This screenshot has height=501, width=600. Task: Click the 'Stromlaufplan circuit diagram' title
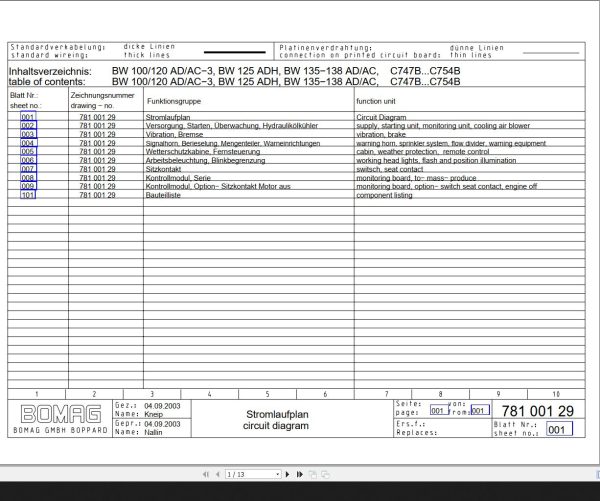coord(276,420)
